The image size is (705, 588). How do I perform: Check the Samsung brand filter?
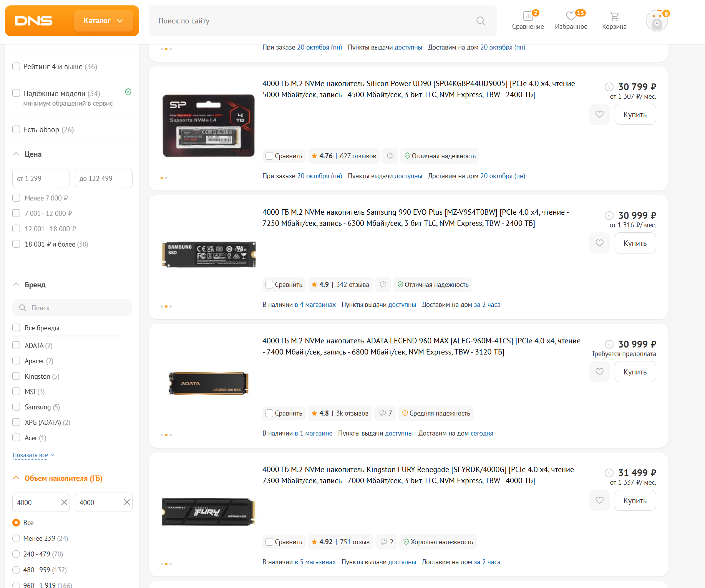click(x=16, y=407)
